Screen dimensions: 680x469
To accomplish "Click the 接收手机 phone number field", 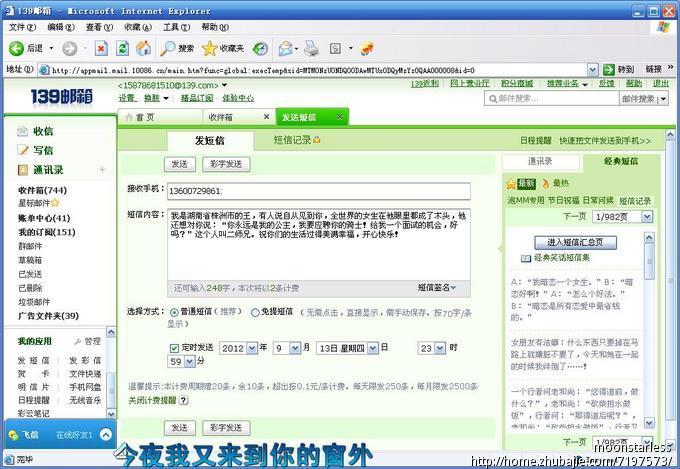I will 319,191.
